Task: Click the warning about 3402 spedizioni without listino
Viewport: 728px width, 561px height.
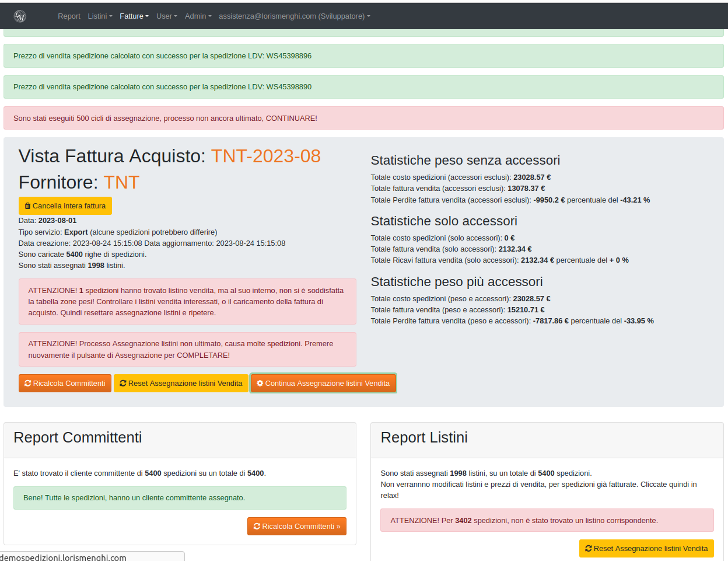Action: click(x=547, y=521)
